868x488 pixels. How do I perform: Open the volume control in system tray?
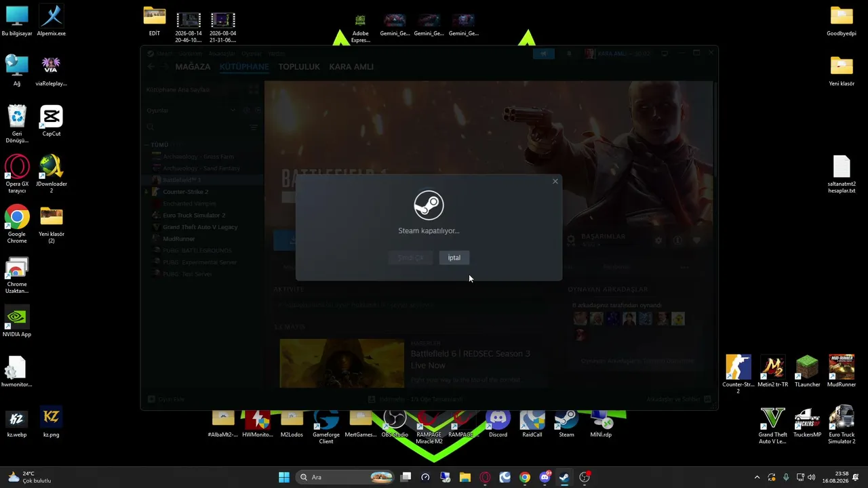[812, 477]
